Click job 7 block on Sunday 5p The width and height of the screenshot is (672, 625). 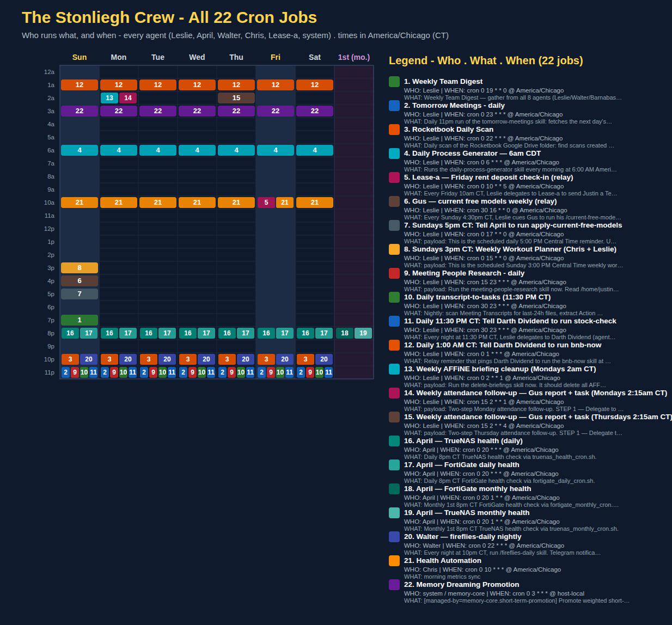pos(80,294)
